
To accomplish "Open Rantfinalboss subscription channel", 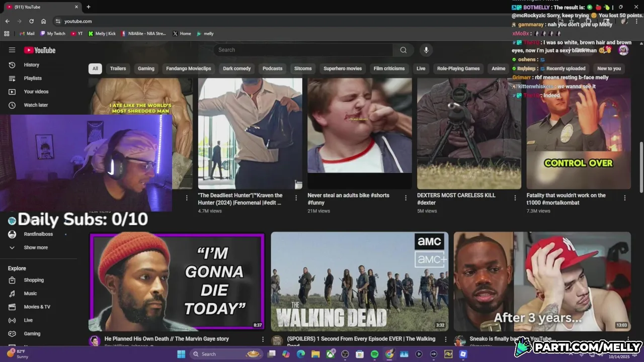I will pyautogui.click(x=38, y=234).
